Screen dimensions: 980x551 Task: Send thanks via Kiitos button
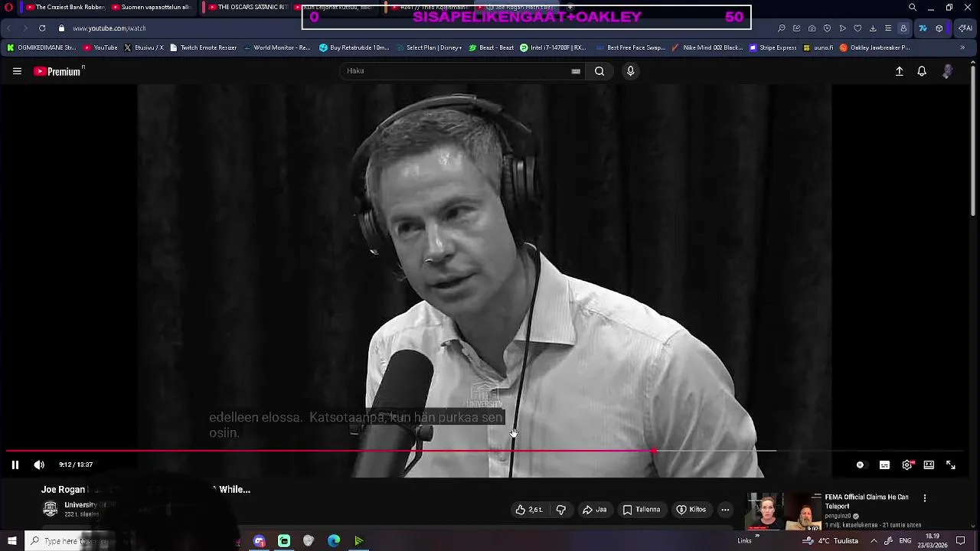691,510
